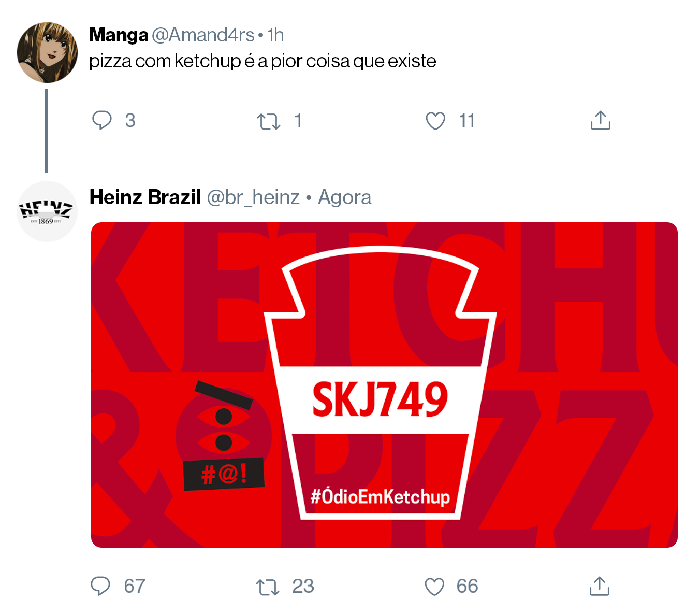
Task: Share Manga's tweet via share icon
Action: click(601, 120)
